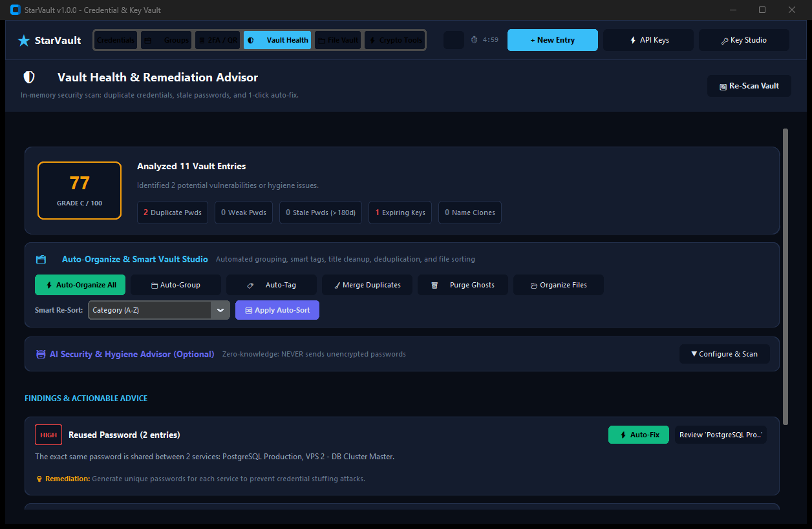This screenshot has height=529, width=812.
Task: Click the Stale Pwds (>180d) chip
Action: (x=321, y=213)
